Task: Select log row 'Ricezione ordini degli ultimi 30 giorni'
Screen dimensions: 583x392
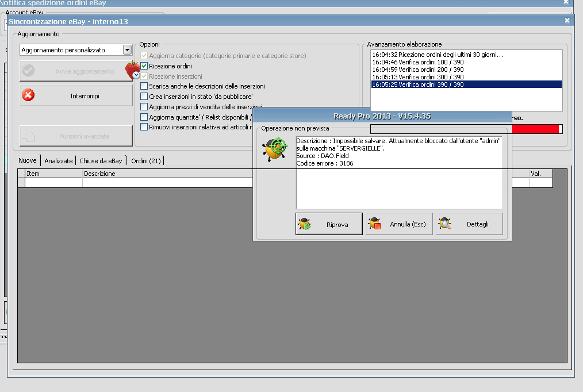Action: point(466,55)
